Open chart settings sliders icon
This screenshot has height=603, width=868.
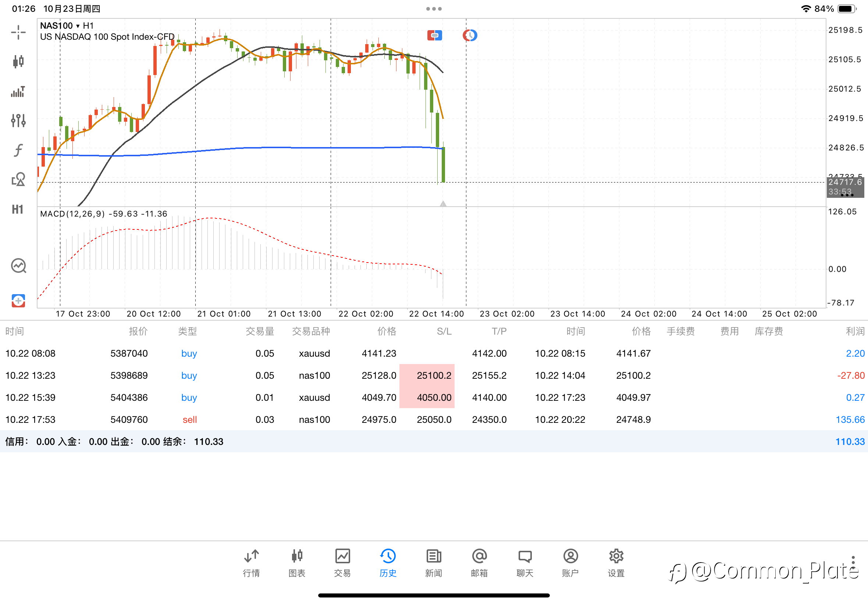[18, 121]
